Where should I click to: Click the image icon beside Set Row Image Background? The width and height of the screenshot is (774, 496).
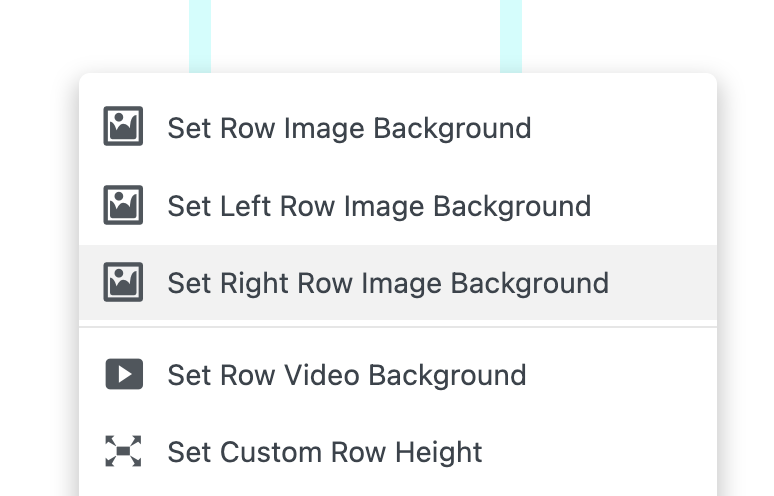(x=124, y=128)
